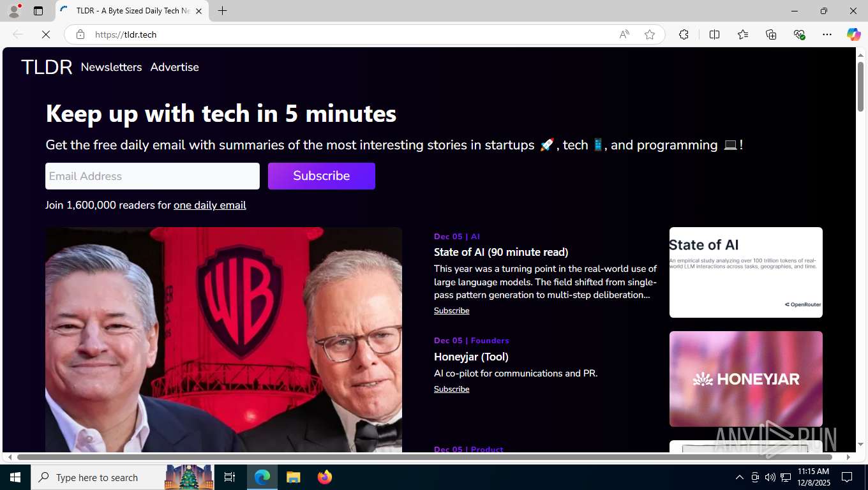Open the volume control in the tray

[770, 477]
